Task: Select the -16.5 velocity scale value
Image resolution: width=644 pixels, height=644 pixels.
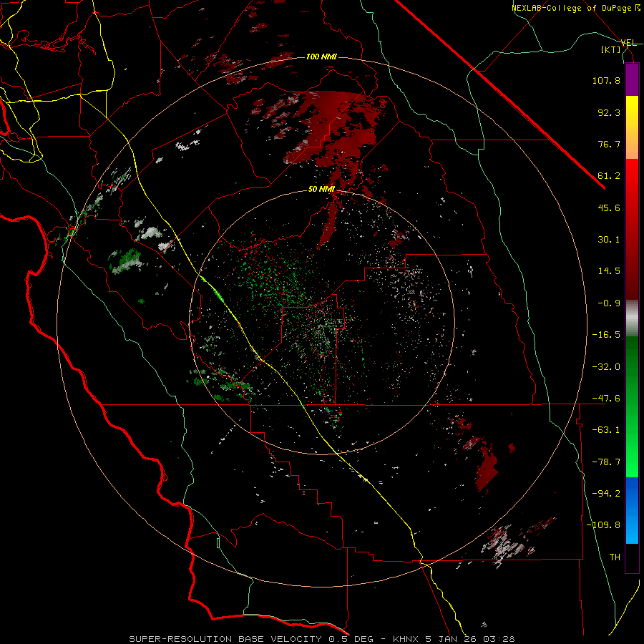Action: [x=606, y=335]
